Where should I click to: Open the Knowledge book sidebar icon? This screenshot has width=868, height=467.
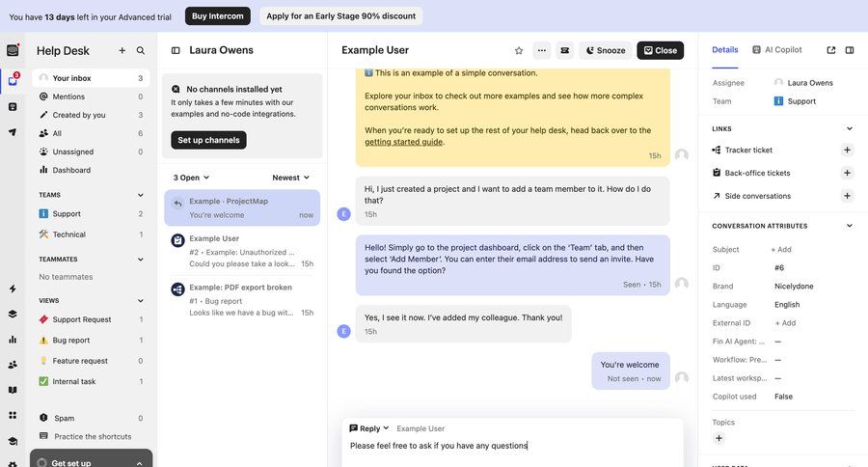pyautogui.click(x=13, y=390)
